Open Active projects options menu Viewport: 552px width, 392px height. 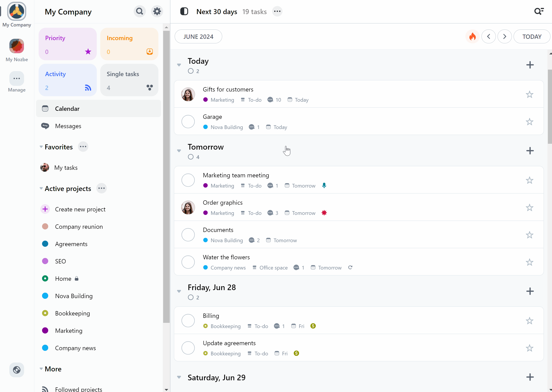101,188
